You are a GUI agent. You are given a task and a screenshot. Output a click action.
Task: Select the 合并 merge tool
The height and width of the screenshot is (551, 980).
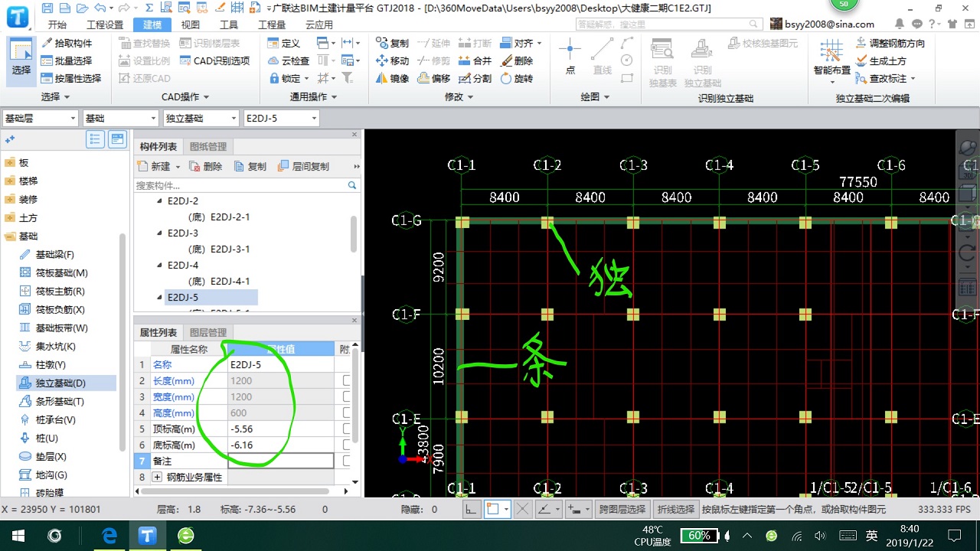click(x=475, y=61)
